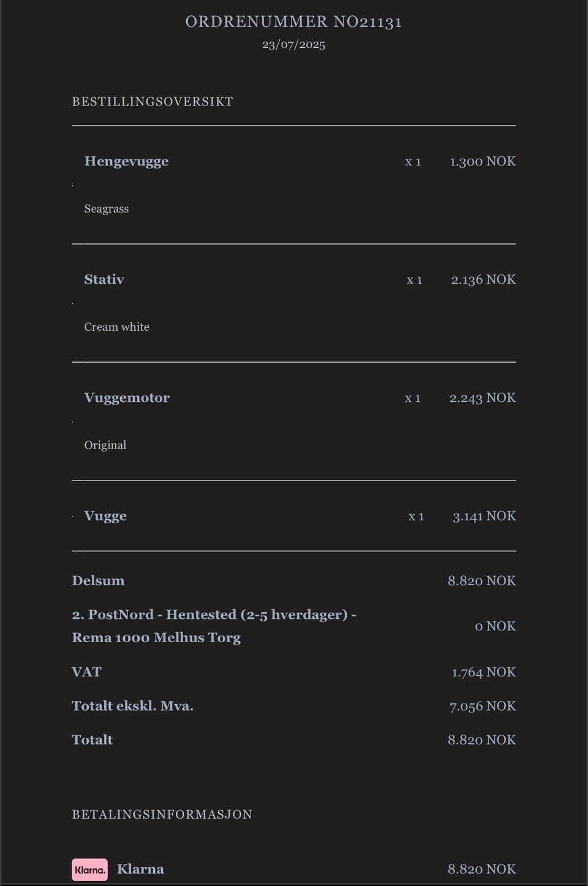Viewport: 588px width, 886px height.
Task: Select the VAT amount 1.764 NOK
Action: (x=483, y=672)
